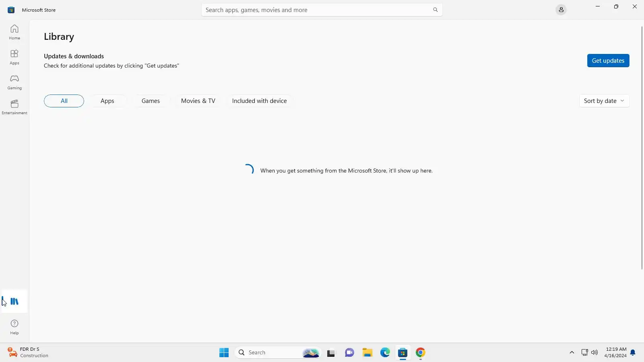The height and width of the screenshot is (362, 644).
Task: Click the Updates & downloads heading
Action: (74, 56)
